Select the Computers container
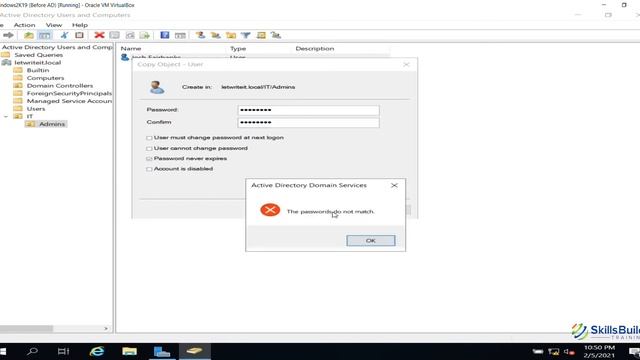The width and height of the screenshot is (640, 360). click(45, 78)
